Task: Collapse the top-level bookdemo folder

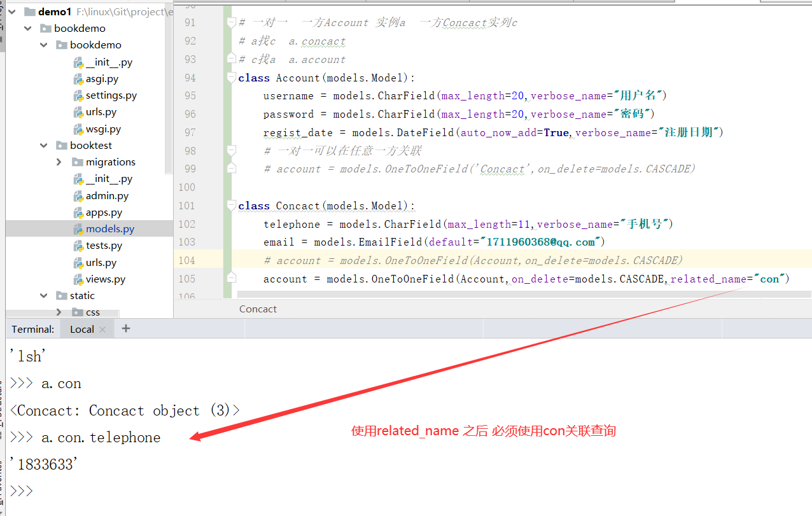Action: coord(28,28)
